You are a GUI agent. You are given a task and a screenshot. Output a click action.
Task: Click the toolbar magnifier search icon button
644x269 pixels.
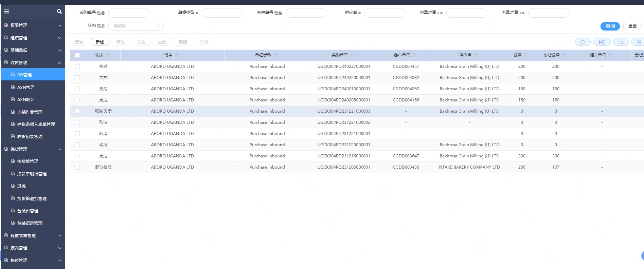pos(621,42)
